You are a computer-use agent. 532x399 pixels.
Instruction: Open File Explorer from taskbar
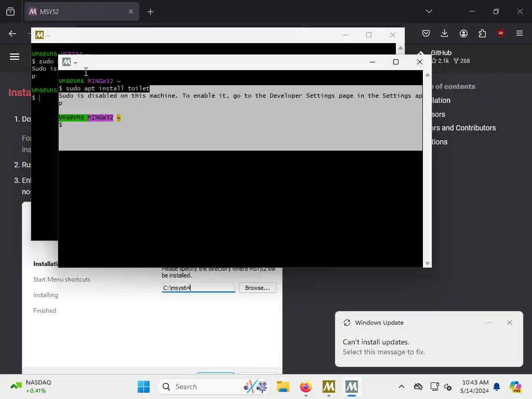pos(283,387)
